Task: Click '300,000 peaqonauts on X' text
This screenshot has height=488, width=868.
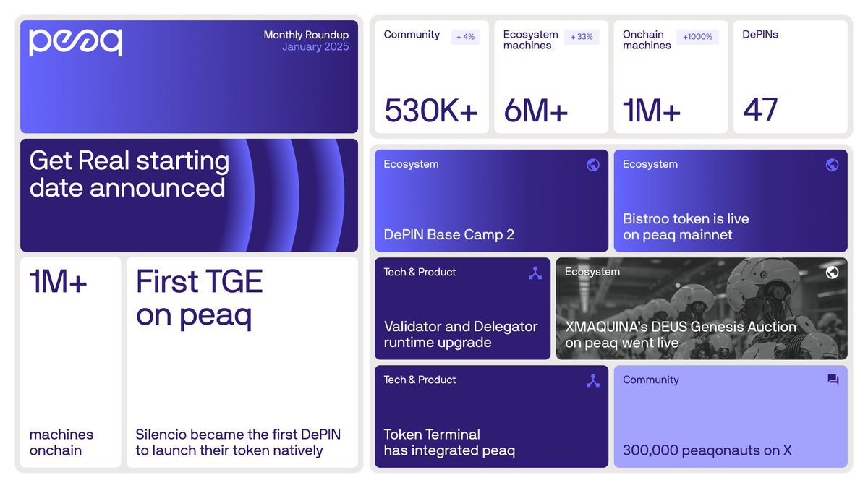Action: pos(707,450)
